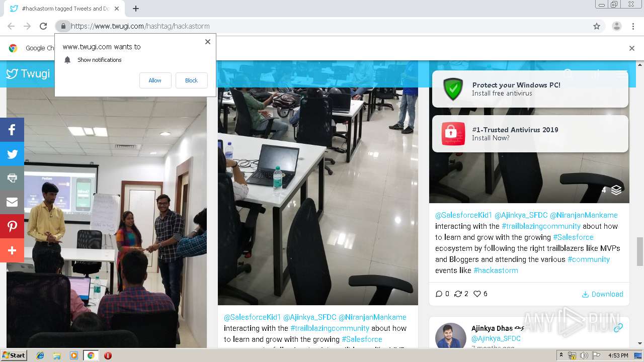Viewport: 644px width, 362px height.
Task: Click page vertical scrollbar thumb
Action: tap(640, 251)
